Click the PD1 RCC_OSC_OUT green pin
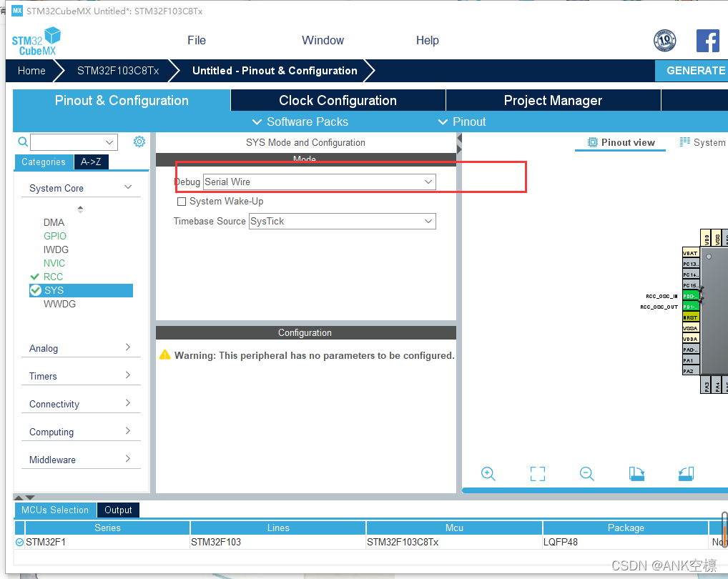 point(690,307)
